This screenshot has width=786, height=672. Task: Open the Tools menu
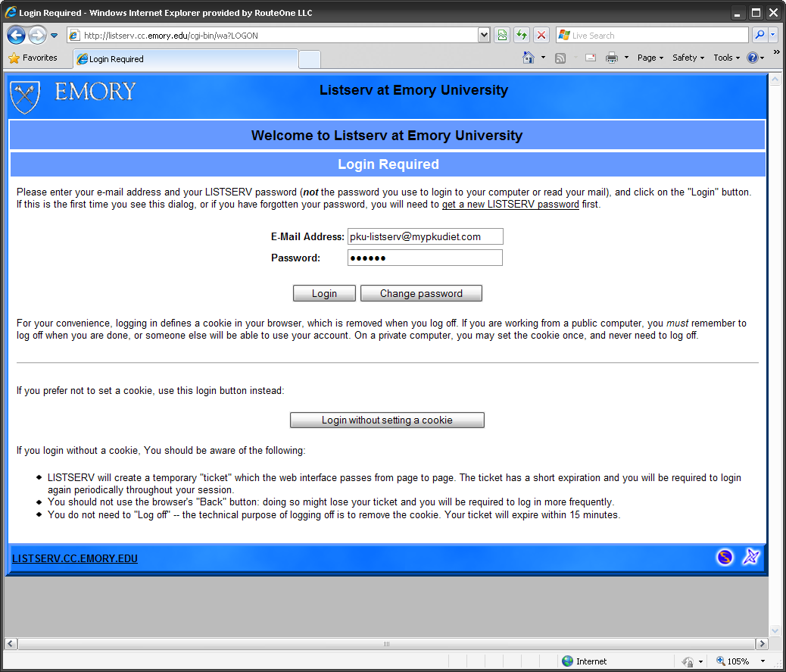point(726,58)
